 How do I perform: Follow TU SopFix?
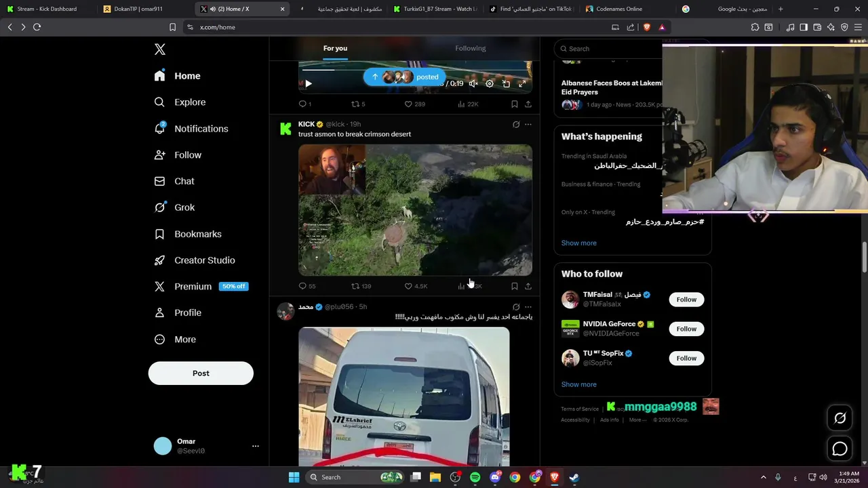click(686, 358)
